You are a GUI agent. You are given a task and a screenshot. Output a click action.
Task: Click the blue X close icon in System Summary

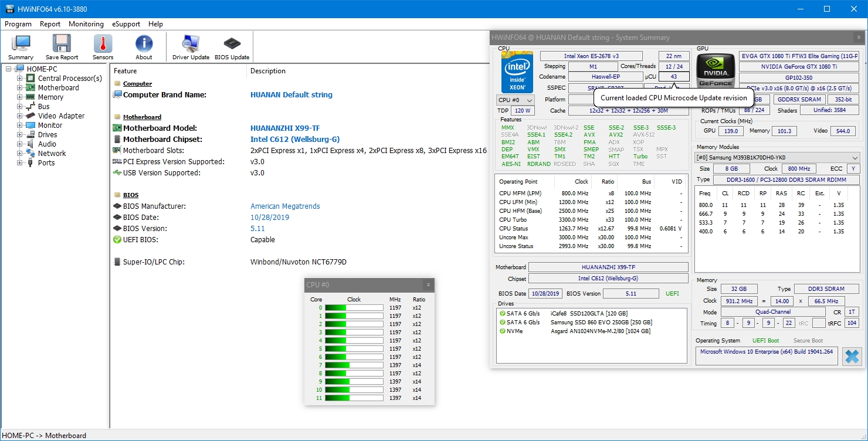(852, 356)
